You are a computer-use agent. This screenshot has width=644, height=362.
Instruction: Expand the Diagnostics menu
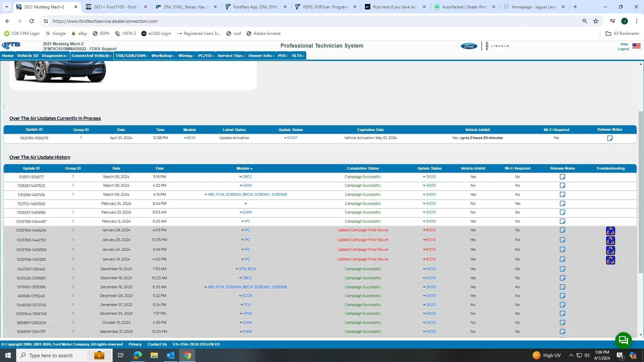pyautogui.click(x=55, y=56)
